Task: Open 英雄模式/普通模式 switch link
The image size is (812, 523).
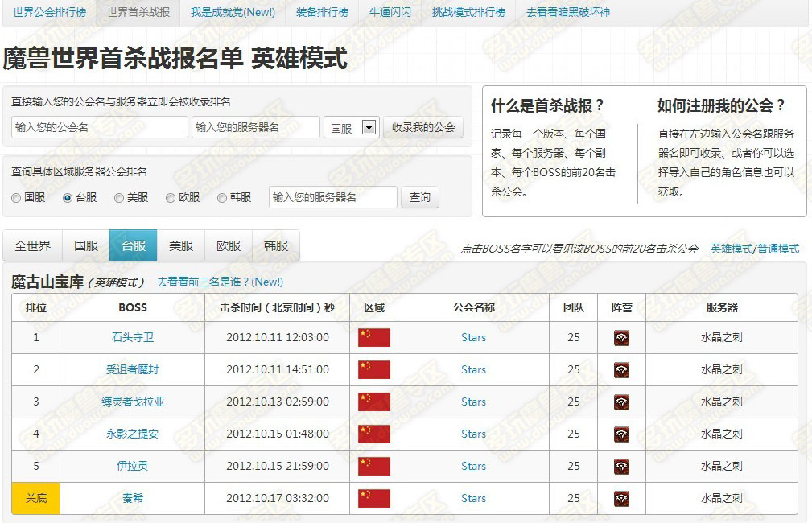Action: pos(755,249)
